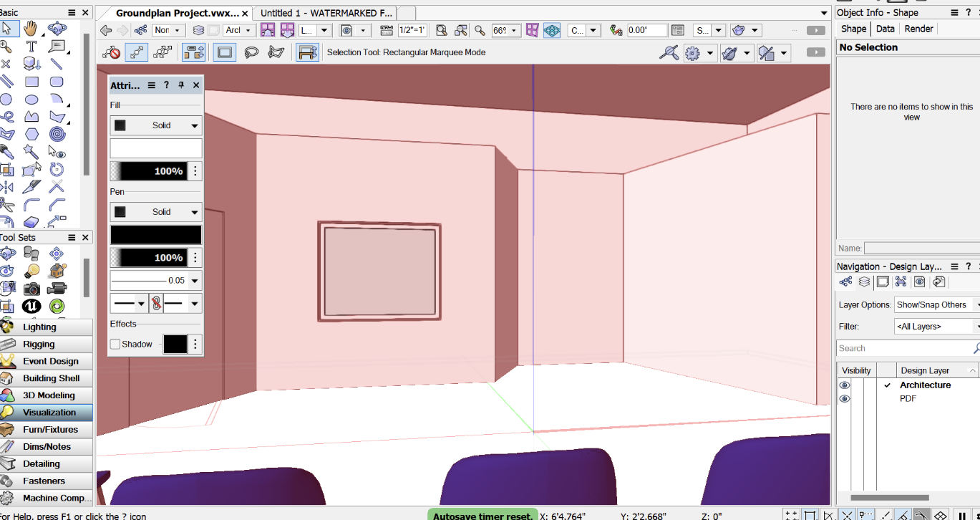The image size is (980, 520).
Task: Click the Autosave timer reset notification
Action: coord(482,515)
